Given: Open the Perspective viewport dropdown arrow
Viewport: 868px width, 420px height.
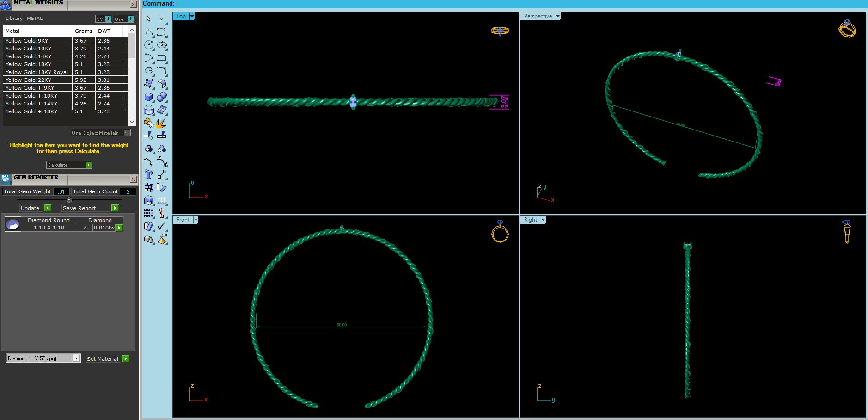Looking at the screenshot, I should point(558,16).
